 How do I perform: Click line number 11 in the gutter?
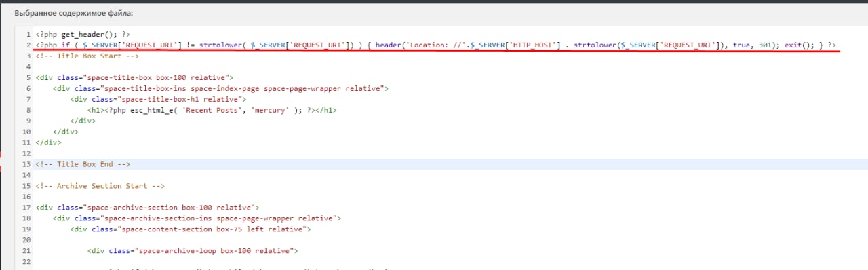[x=26, y=142]
